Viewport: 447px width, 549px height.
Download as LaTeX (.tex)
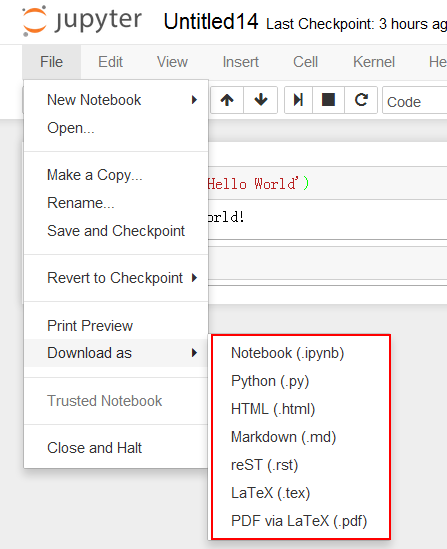coord(301,493)
